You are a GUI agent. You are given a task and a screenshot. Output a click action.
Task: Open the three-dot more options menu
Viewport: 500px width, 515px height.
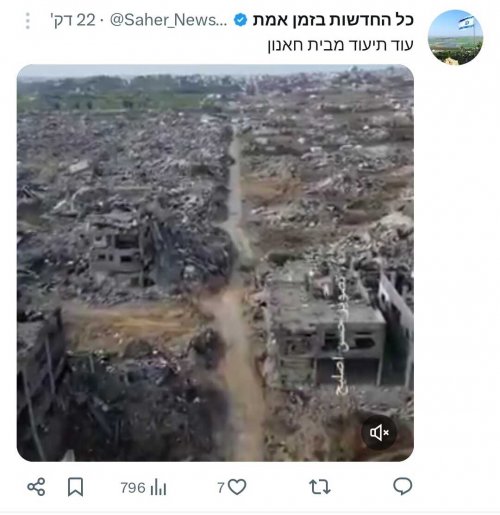[x=28, y=21]
